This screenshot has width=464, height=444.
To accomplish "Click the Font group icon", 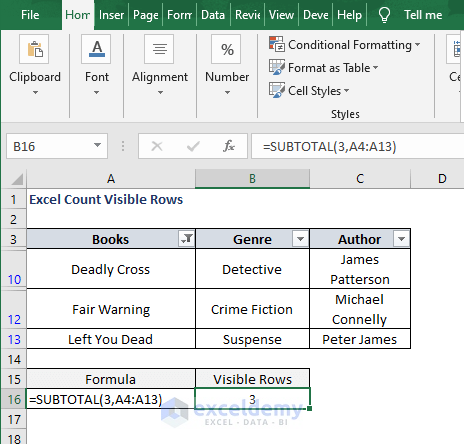I will click(x=96, y=49).
